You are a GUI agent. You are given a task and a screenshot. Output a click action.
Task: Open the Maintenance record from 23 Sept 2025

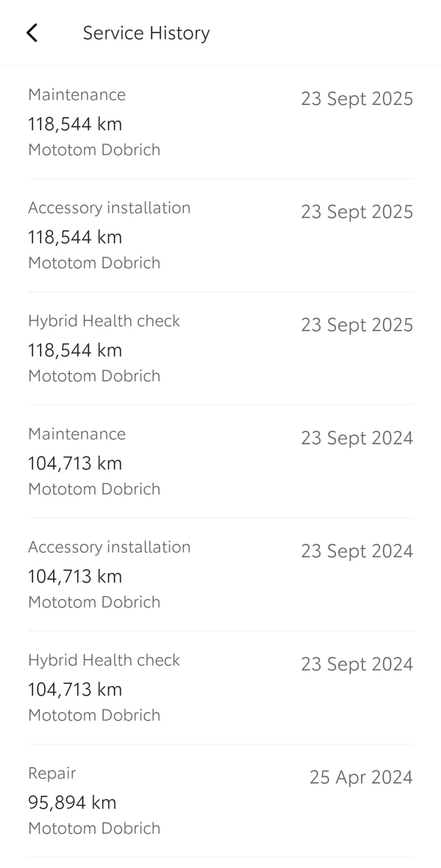77,95
